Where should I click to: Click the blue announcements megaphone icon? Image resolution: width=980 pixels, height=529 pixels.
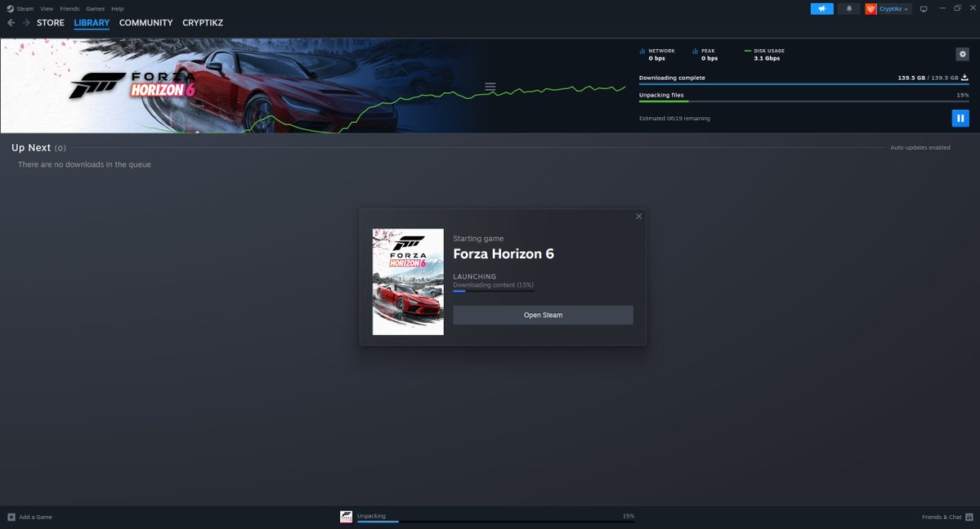tap(822, 9)
